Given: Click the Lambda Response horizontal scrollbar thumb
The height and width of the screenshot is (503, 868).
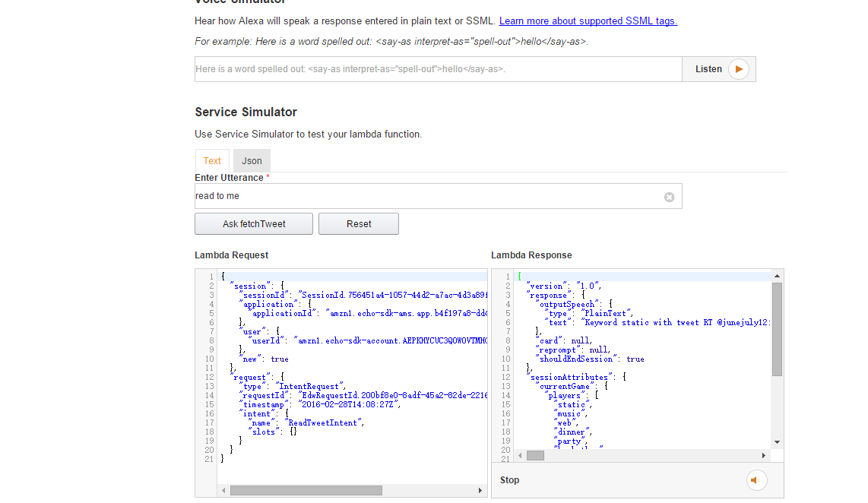Looking at the screenshot, I should point(535,455).
